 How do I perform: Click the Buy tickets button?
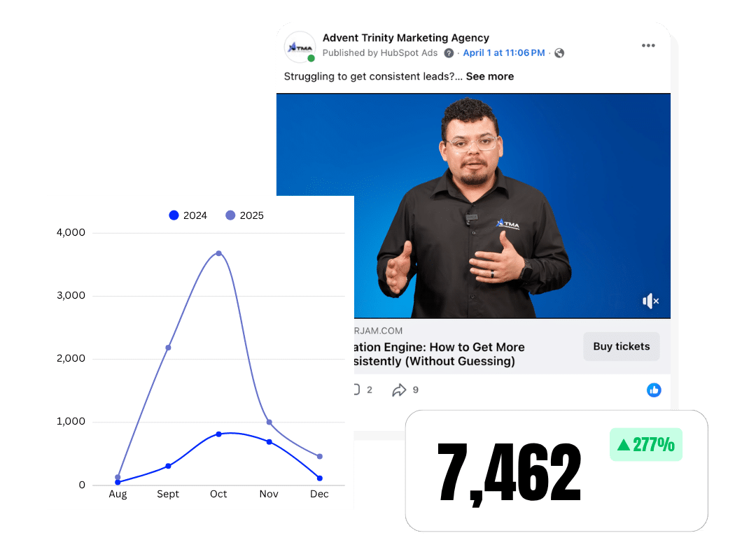pos(621,346)
